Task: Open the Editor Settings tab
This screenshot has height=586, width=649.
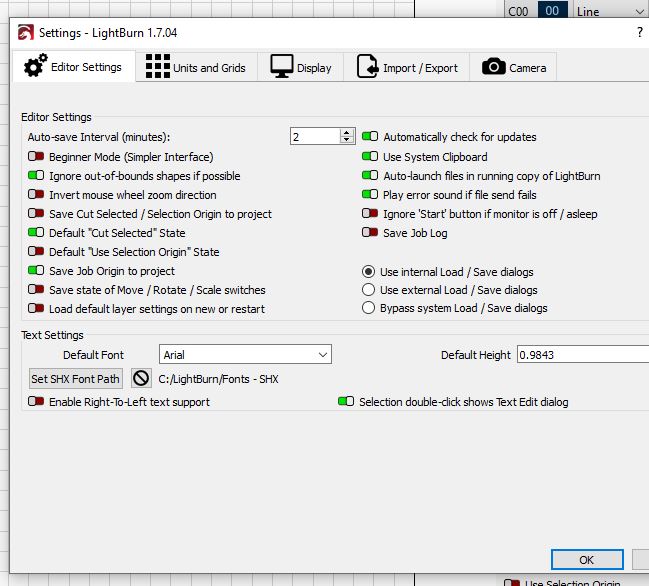Action: 74,66
